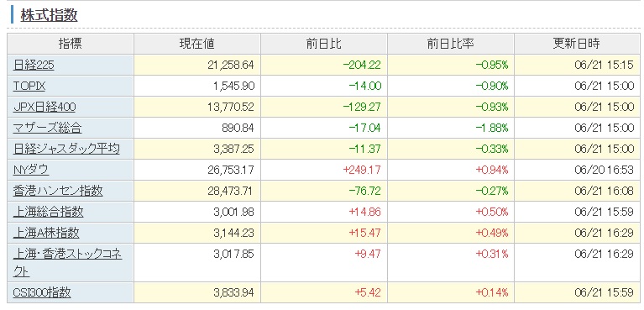
Task: Open the 上海・香港ストックコネクト link
Action: point(67,263)
